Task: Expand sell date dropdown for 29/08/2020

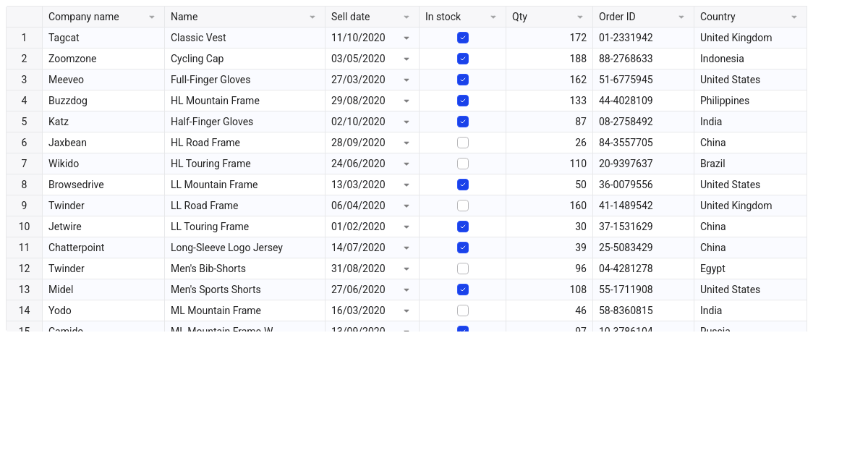Action: (407, 101)
